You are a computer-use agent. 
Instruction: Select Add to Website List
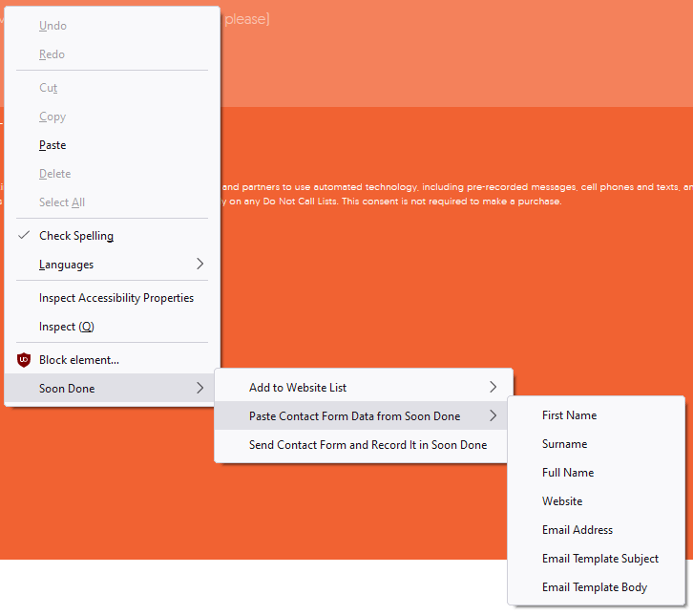coord(364,388)
